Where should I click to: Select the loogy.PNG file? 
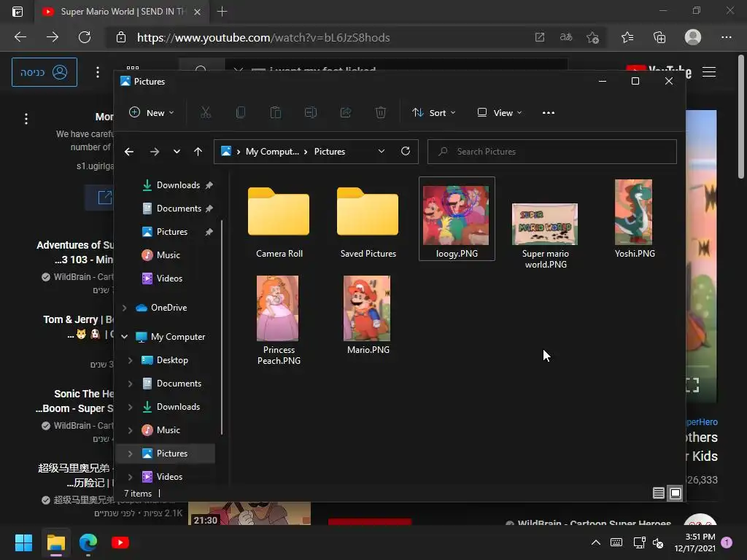(x=457, y=219)
